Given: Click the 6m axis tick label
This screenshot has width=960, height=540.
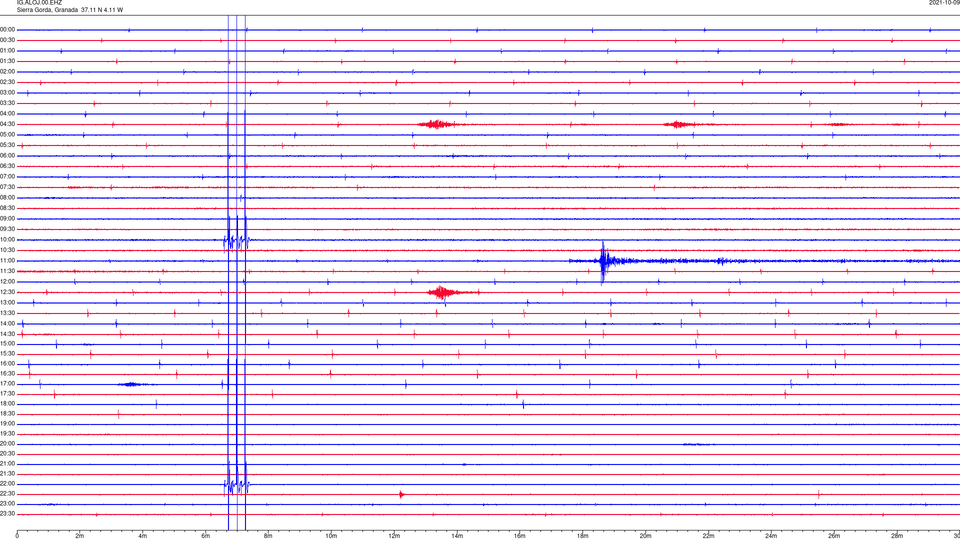Looking at the screenshot, I should tap(206, 536).
